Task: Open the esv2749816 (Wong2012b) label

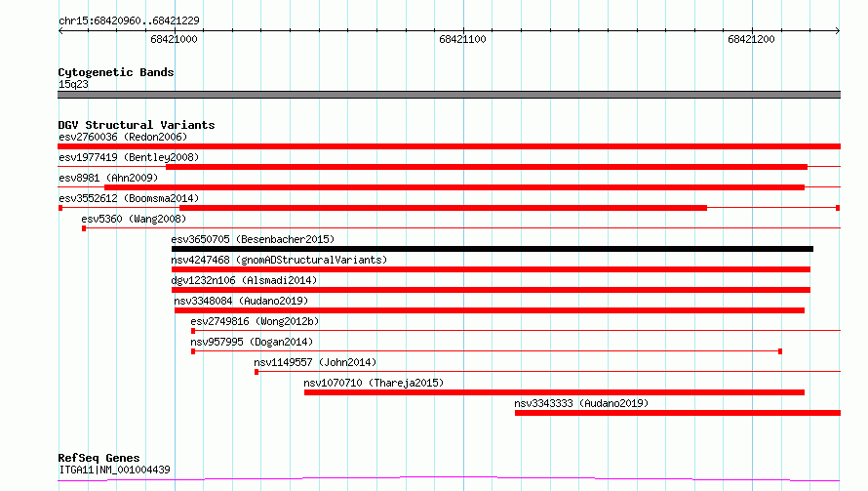Action: [255, 321]
